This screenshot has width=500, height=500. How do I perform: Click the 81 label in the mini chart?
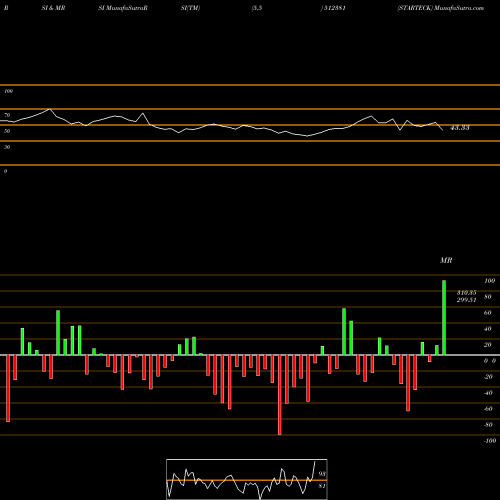[x=322, y=486]
